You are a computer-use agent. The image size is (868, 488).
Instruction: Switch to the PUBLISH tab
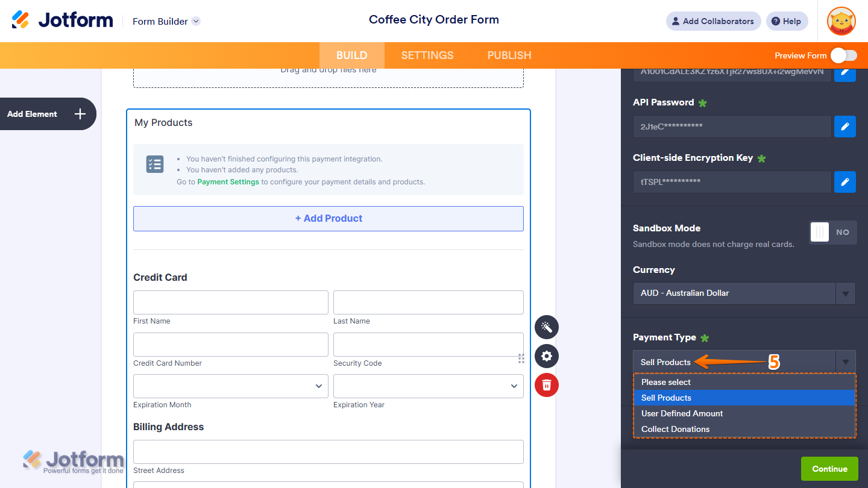click(x=509, y=55)
